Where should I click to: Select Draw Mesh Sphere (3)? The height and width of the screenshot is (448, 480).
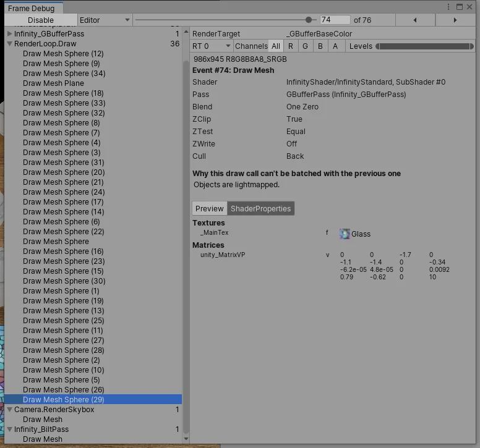[x=93, y=153]
